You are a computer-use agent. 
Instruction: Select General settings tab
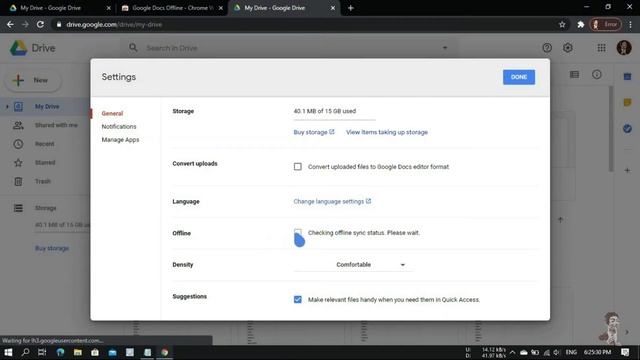click(112, 113)
